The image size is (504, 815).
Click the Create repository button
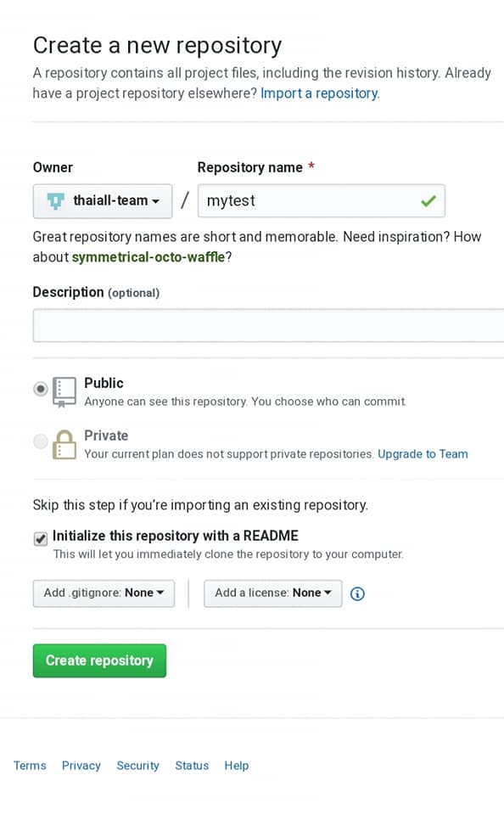[99, 660]
